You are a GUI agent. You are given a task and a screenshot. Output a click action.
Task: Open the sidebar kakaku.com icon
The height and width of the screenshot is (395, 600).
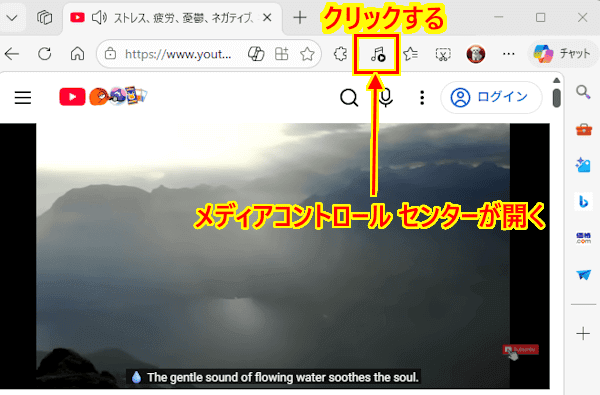coord(584,238)
